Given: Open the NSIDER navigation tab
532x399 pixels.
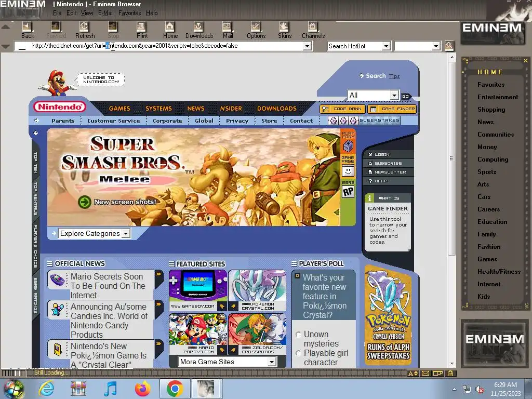Looking at the screenshot, I should [231, 109].
